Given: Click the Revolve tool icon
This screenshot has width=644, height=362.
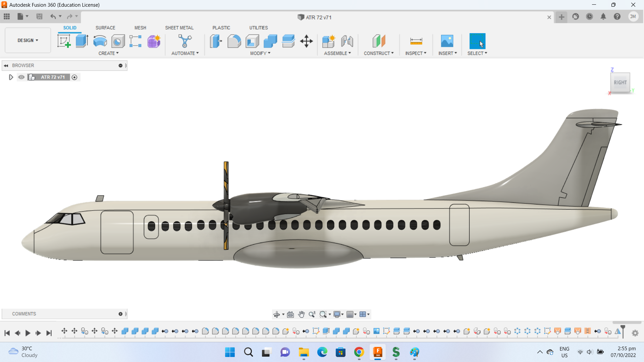Looking at the screenshot, I should 100,41.
